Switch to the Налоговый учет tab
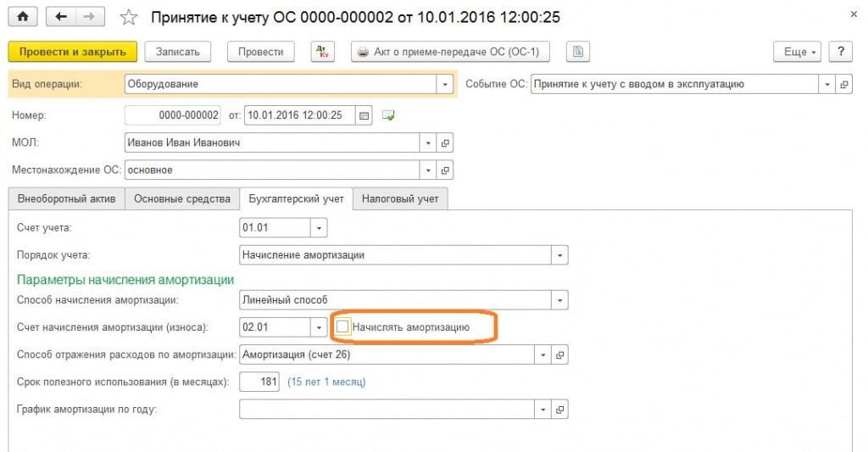Viewport: 868px width, 452px height. pos(400,199)
